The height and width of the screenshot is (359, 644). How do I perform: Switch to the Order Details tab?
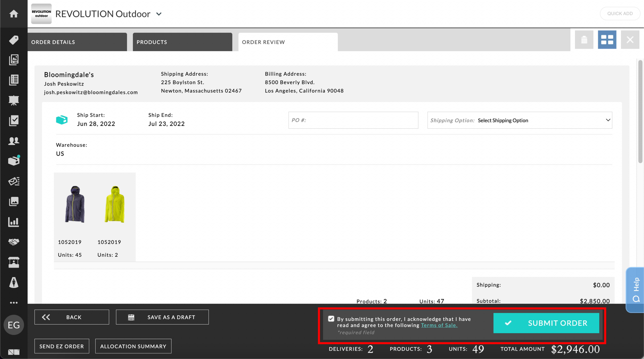(x=77, y=42)
